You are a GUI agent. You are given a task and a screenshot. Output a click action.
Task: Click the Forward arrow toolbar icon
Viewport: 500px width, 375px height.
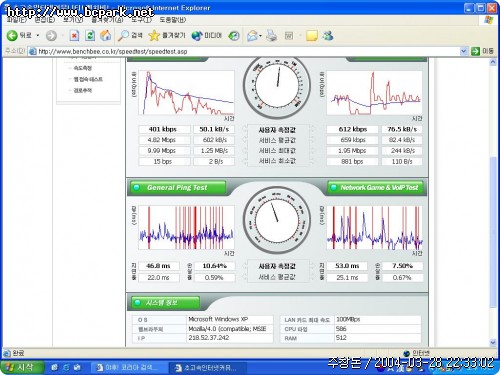(x=51, y=36)
